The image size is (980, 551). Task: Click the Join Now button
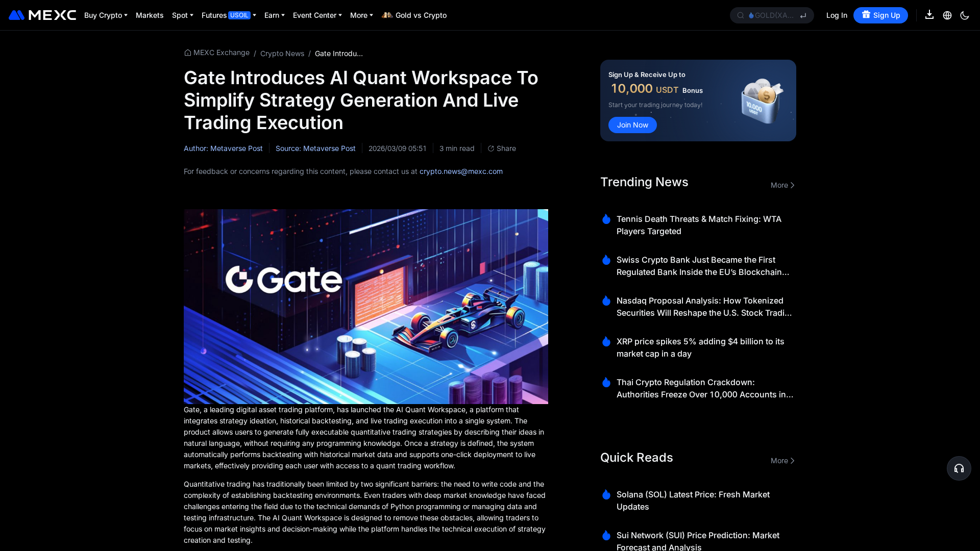point(632,125)
